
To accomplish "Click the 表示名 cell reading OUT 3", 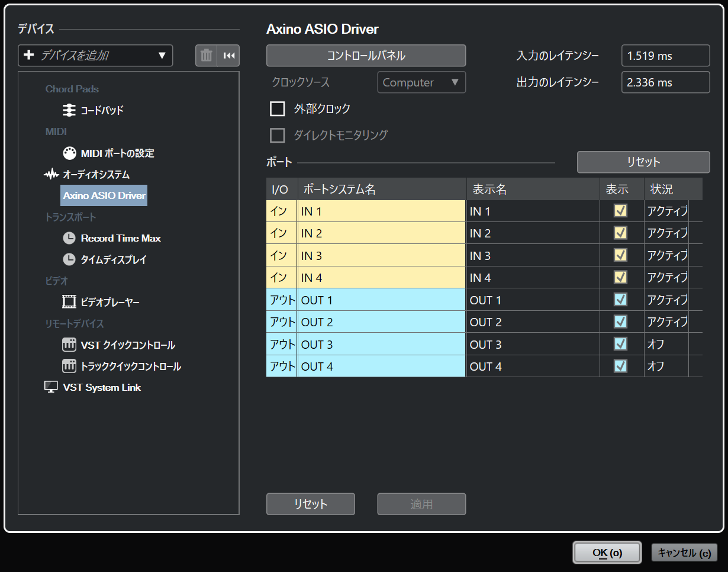I will click(533, 344).
